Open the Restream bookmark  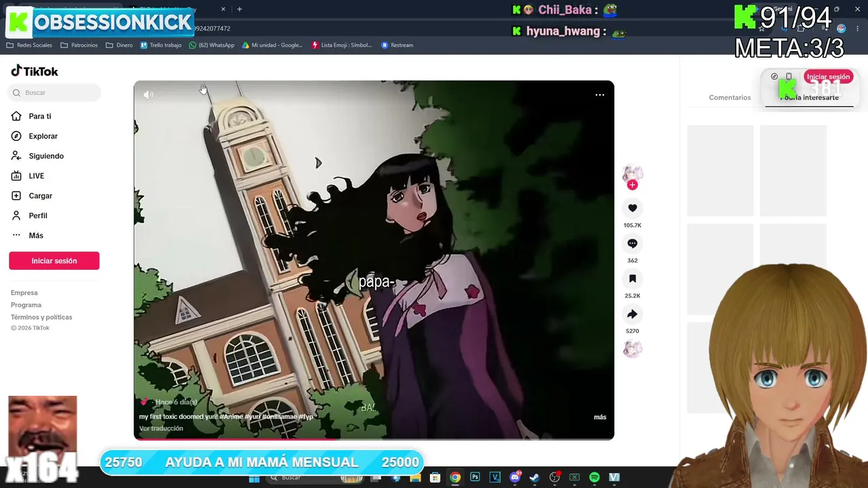click(x=397, y=45)
